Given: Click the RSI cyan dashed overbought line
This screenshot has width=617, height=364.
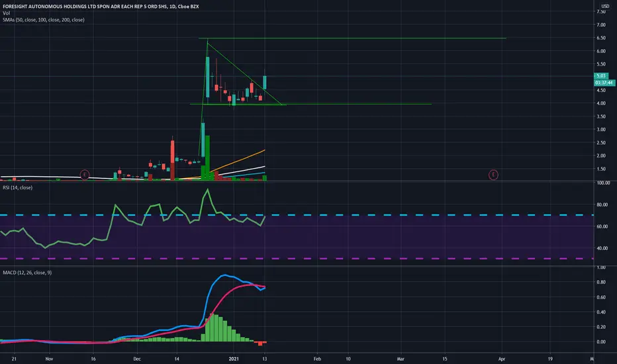Looking at the screenshot, I should 297,215.
